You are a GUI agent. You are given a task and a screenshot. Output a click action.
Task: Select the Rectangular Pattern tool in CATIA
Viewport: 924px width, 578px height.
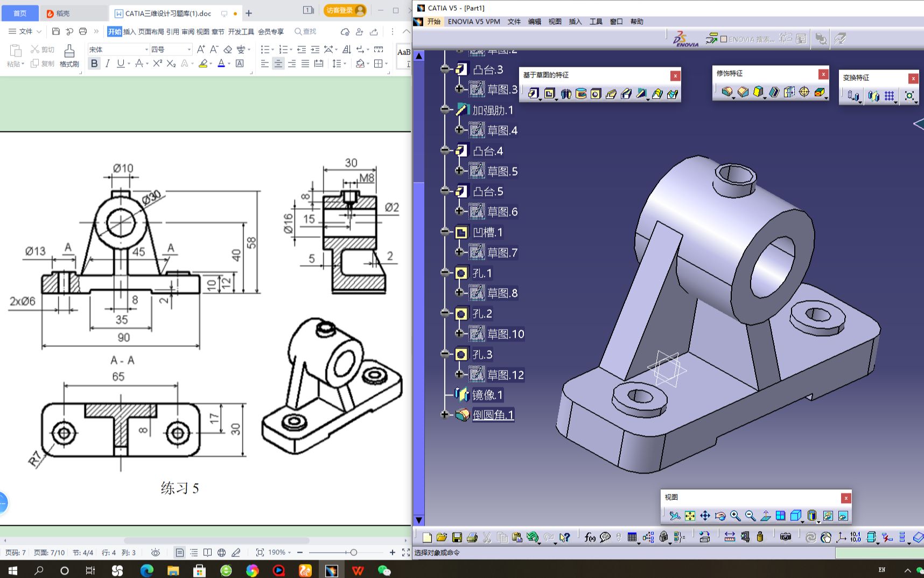point(890,96)
